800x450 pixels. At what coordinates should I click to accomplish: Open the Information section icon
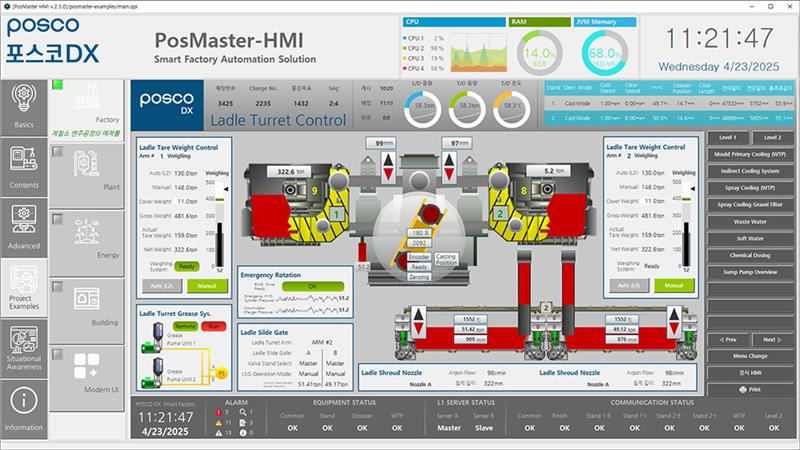23,401
